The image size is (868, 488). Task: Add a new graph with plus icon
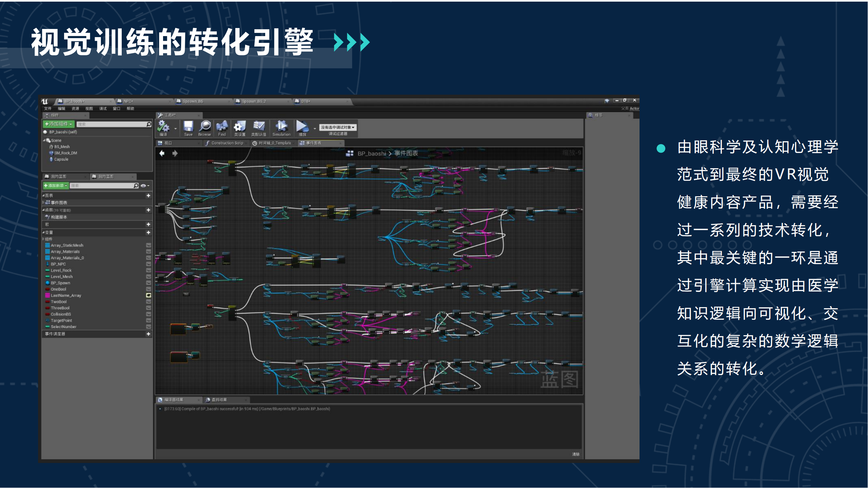pyautogui.click(x=148, y=195)
